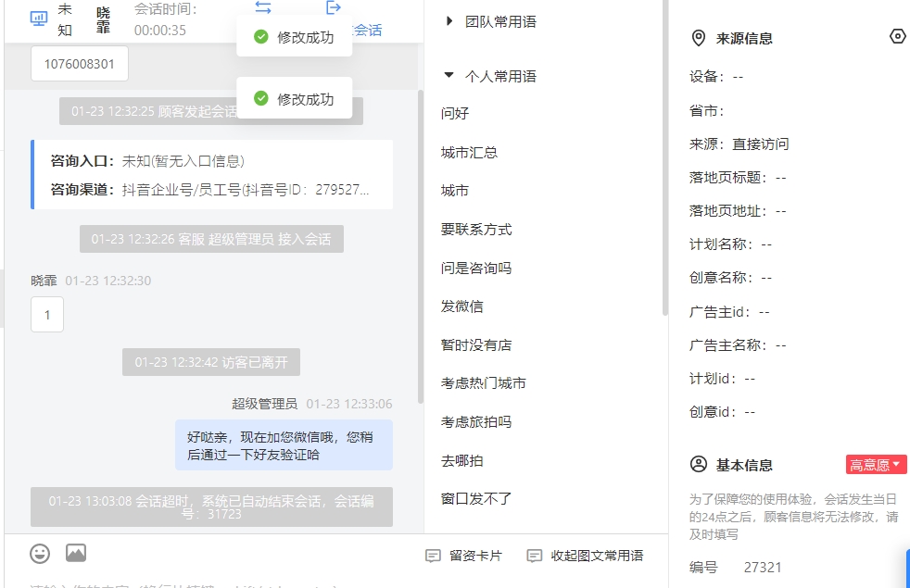Click the green check on lower 修改成功 toast
Image resolution: width=910 pixels, height=588 pixels.
(261, 98)
